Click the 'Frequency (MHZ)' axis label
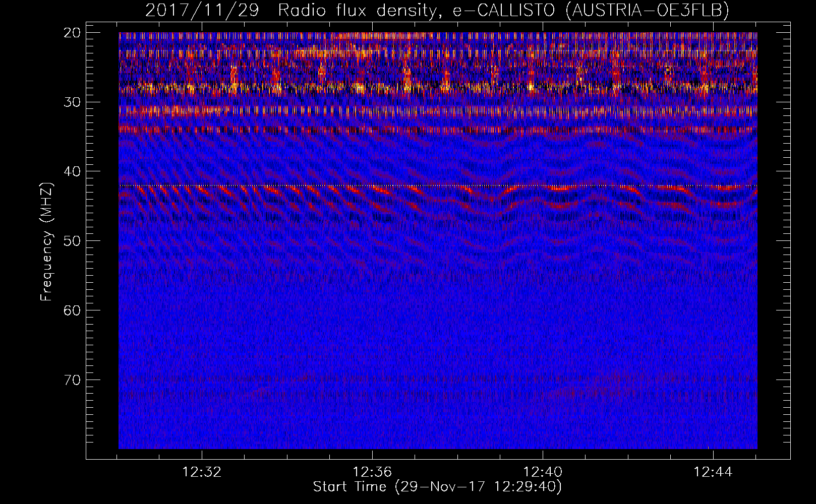Viewport: 816px width, 504px height. pyautogui.click(x=46, y=242)
